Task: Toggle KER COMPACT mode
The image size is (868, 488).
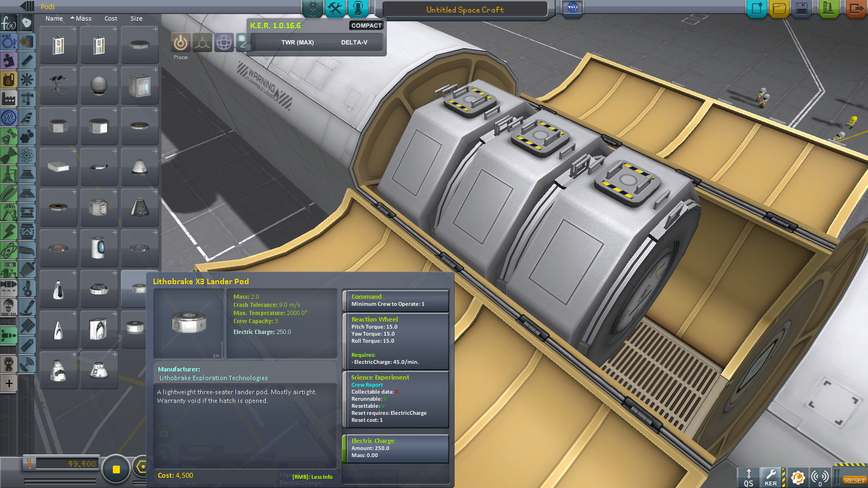Action: [x=366, y=25]
